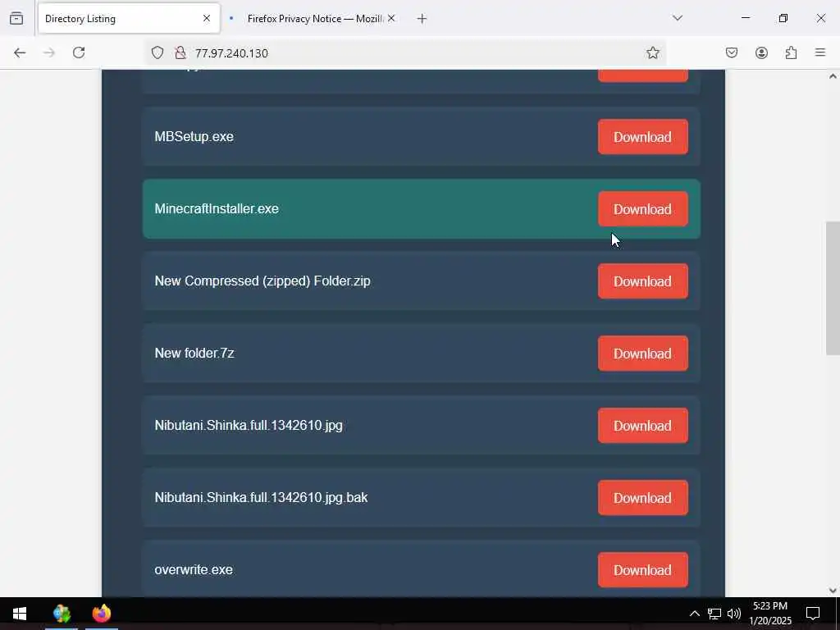Open the Windows Start menu
Image resolution: width=840 pixels, height=630 pixels.
click(x=20, y=614)
